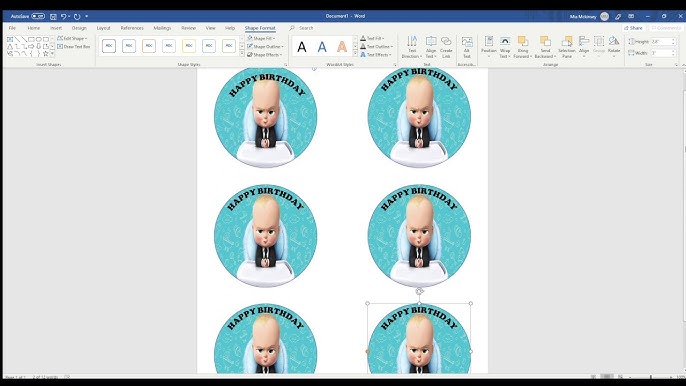The image size is (686, 386).
Task: Adjust the Width spinner arrows
Action: point(673,53)
